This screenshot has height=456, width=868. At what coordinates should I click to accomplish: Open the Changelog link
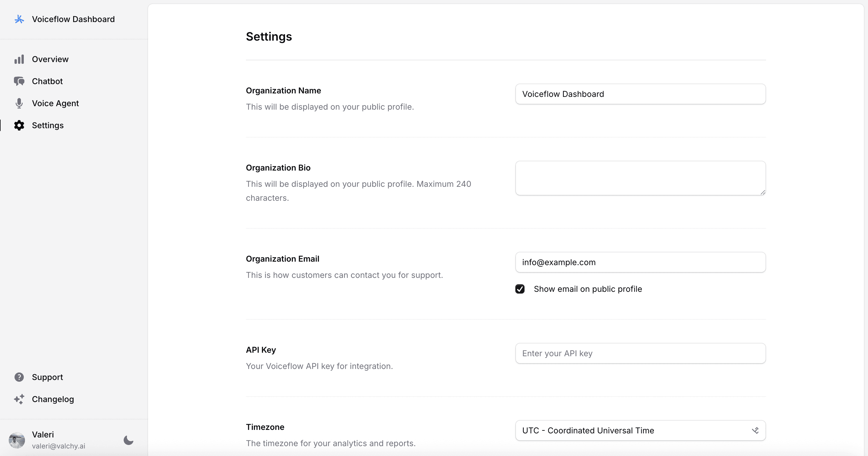tap(53, 399)
